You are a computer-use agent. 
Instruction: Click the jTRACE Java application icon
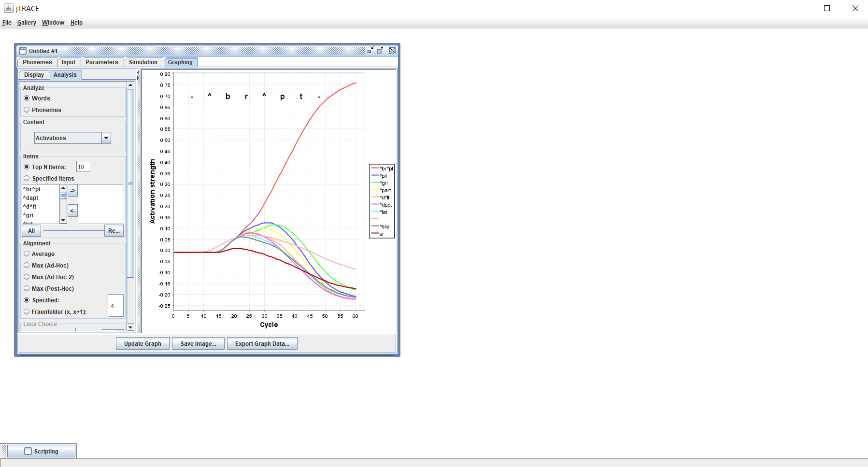coord(8,8)
